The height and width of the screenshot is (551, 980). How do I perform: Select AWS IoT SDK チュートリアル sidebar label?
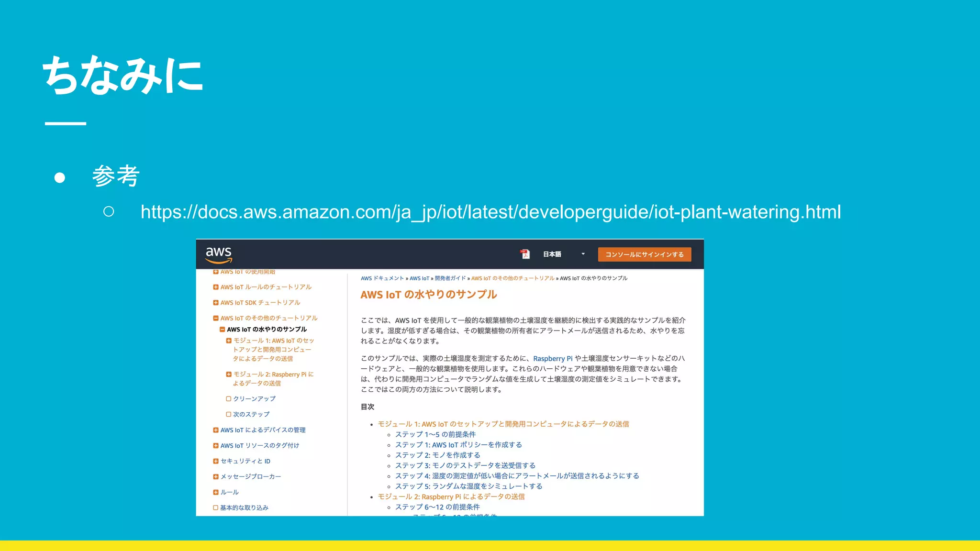click(x=260, y=303)
